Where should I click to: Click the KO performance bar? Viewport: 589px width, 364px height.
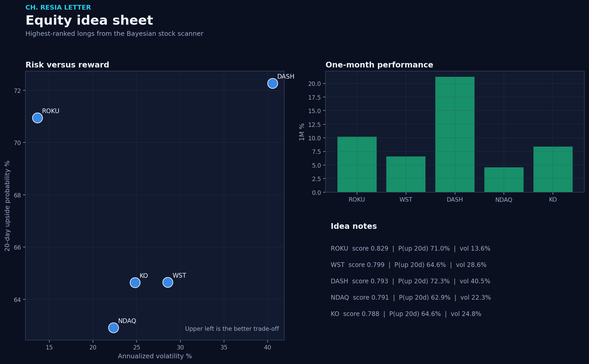click(553, 169)
